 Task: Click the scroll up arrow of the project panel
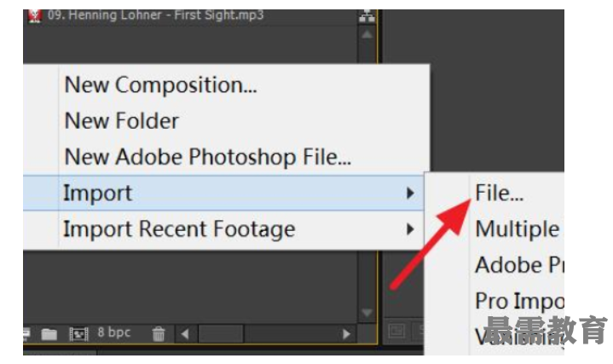tap(367, 35)
